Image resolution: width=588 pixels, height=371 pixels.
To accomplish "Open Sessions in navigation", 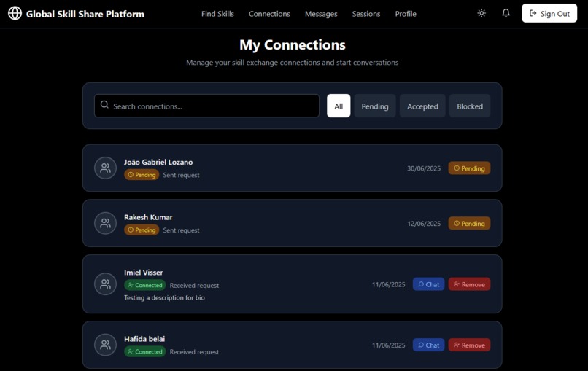I will (x=366, y=14).
